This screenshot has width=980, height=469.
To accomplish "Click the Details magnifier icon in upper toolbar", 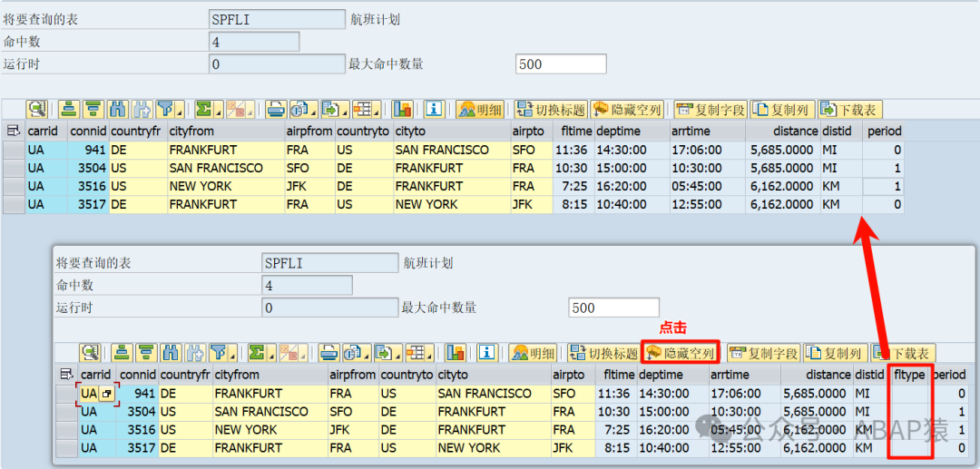I will (37, 110).
